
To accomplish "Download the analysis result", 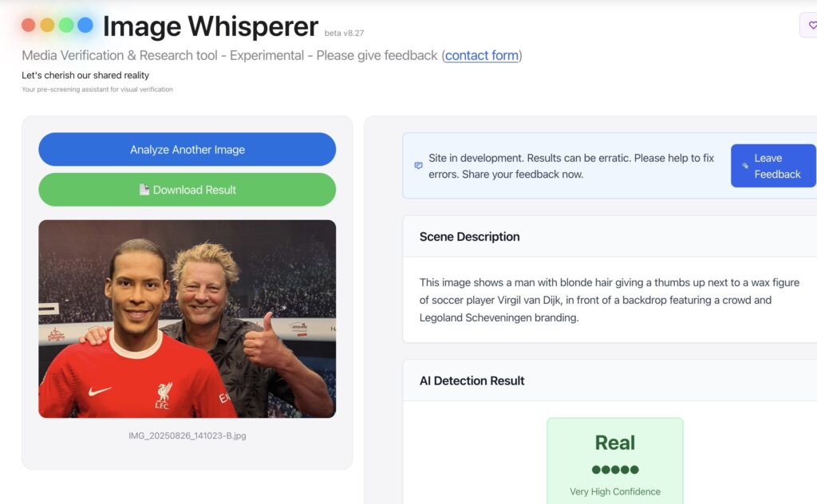I will (187, 190).
